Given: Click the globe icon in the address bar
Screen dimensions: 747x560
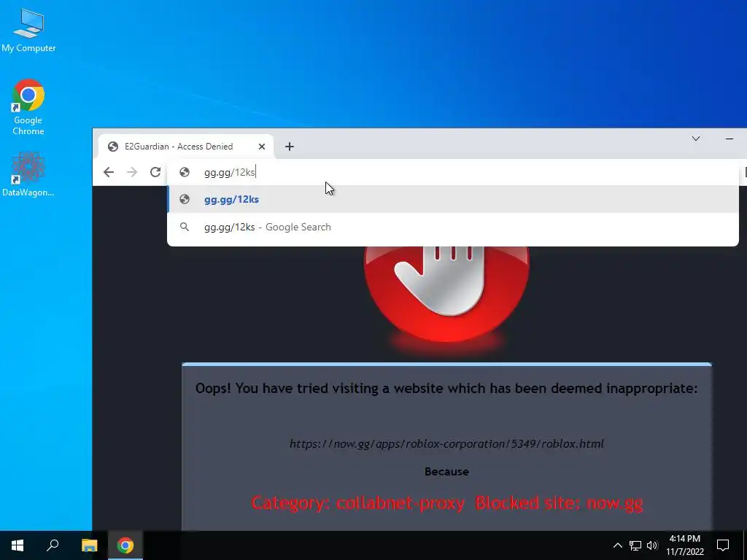Looking at the screenshot, I should click(x=185, y=172).
